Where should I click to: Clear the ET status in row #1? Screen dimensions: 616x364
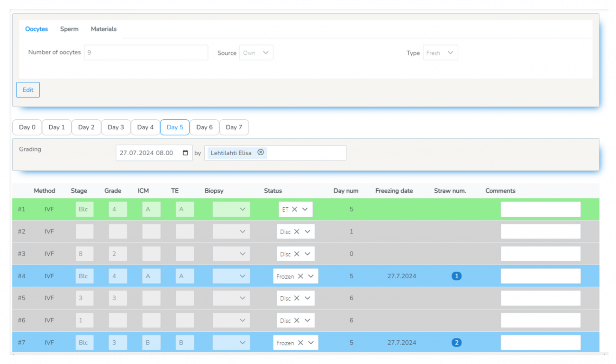pyautogui.click(x=294, y=209)
